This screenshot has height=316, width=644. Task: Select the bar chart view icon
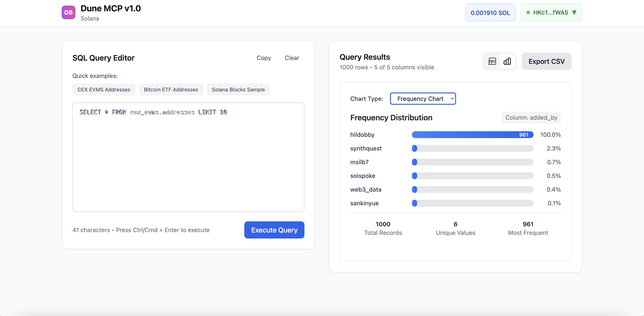(x=507, y=61)
